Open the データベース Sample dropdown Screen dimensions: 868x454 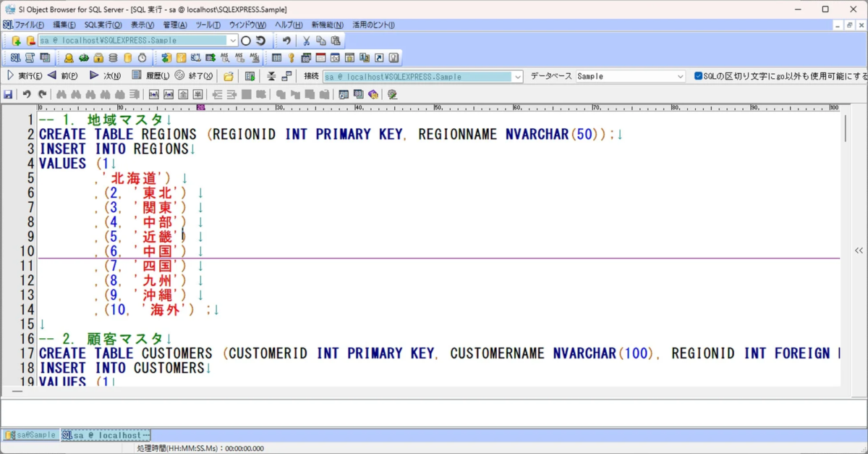coord(680,75)
